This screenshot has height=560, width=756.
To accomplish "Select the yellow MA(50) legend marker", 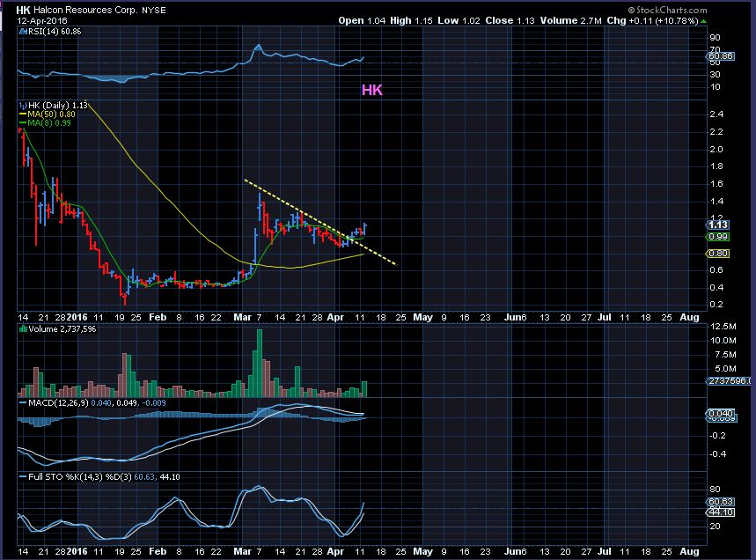I will click(x=23, y=114).
